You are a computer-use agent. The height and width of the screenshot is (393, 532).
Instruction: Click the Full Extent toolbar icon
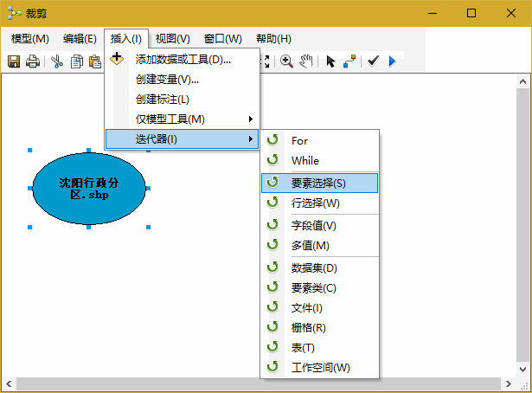[x=265, y=61]
